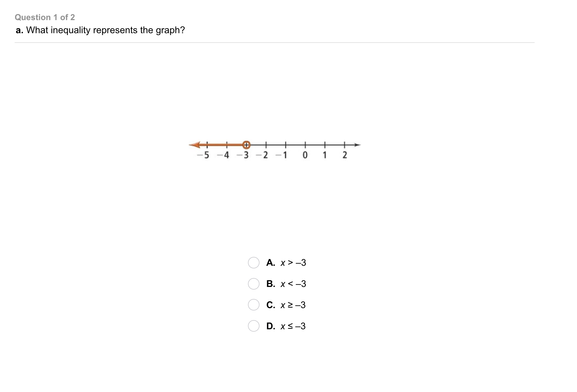
Task: Mark the option C radio button
Action: 253,305
